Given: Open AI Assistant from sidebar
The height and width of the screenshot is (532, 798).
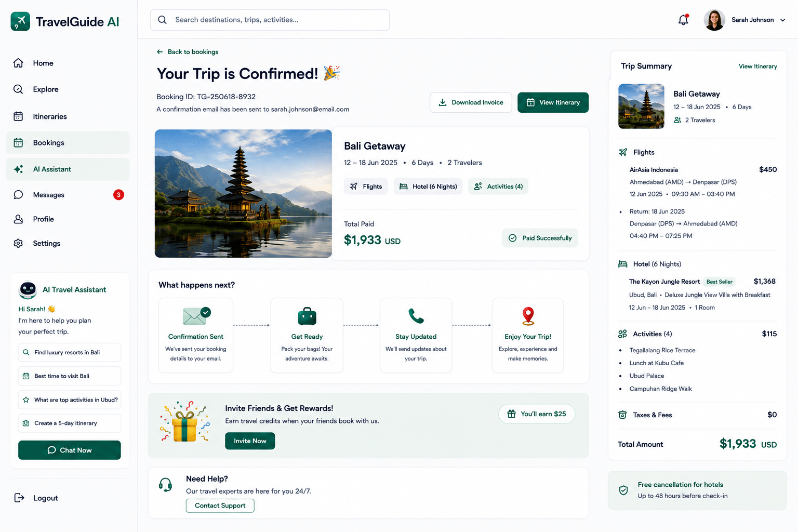Looking at the screenshot, I should 68,169.
